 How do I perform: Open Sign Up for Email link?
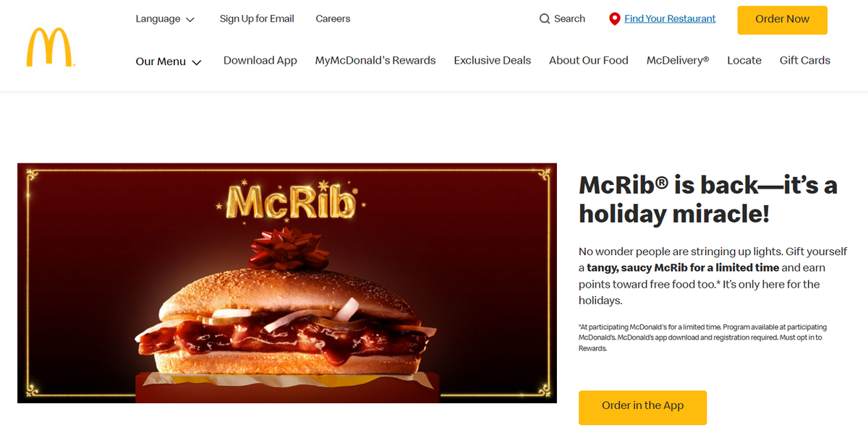point(257,19)
